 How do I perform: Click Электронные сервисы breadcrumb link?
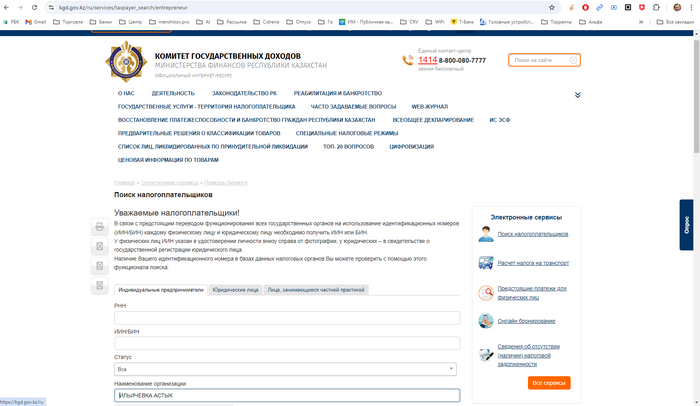point(170,183)
